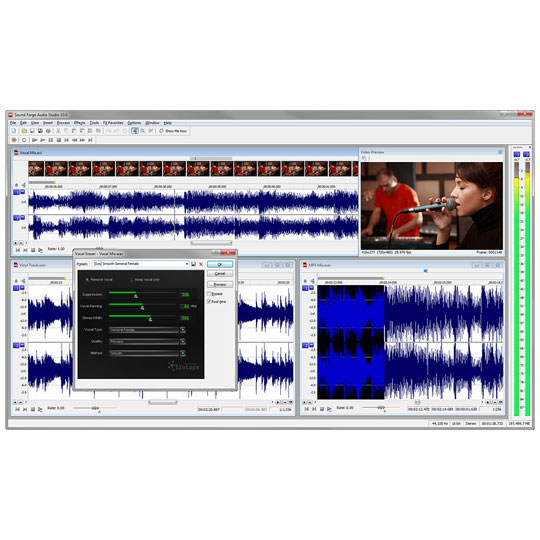Toggle the Real-time checkbox in Vocal Eraser
The width and height of the screenshot is (540, 540).
click(209, 302)
